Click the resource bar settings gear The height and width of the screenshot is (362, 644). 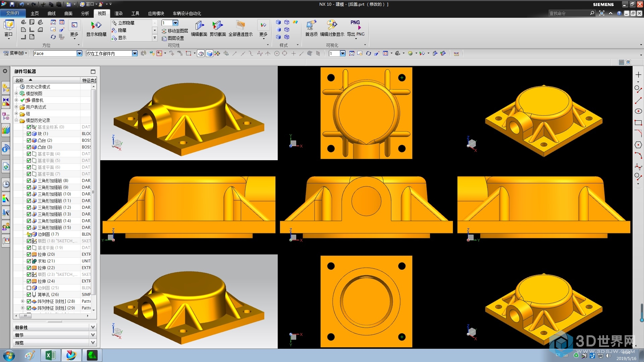pos(5,71)
